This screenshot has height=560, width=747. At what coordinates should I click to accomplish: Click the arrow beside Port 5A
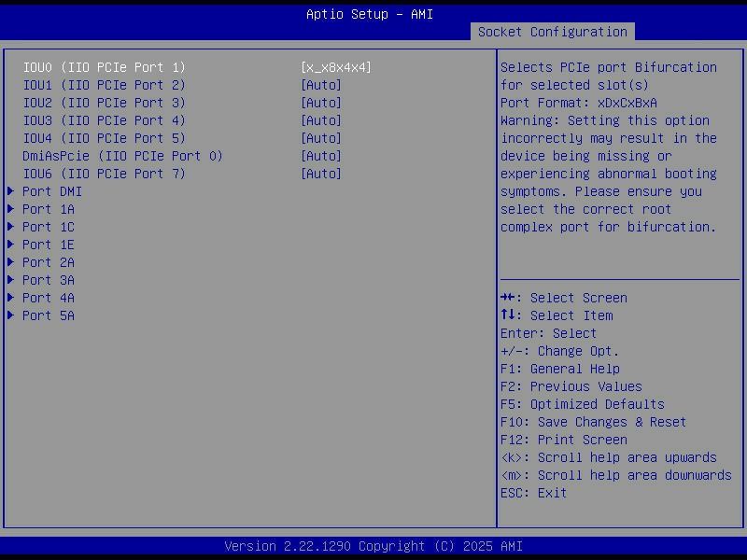10,315
